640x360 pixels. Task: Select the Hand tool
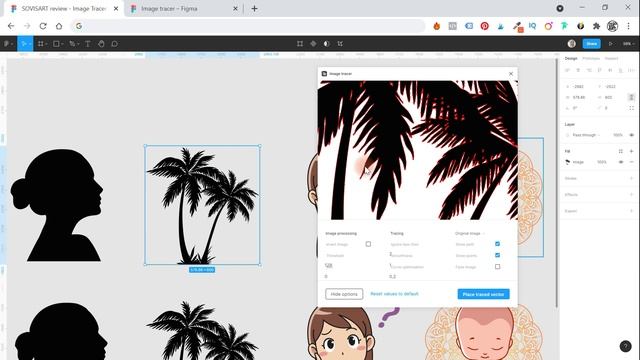coord(101,44)
